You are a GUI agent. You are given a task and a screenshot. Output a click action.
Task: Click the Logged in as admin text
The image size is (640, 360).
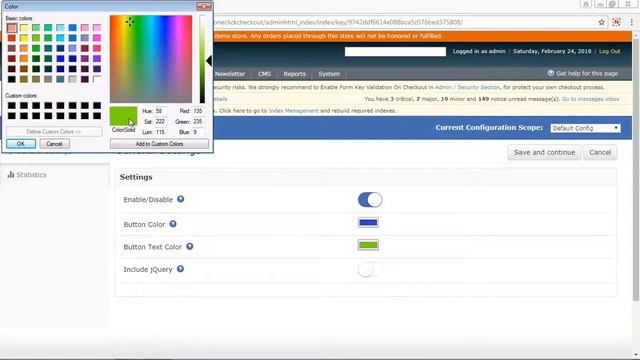tap(479, 51)
